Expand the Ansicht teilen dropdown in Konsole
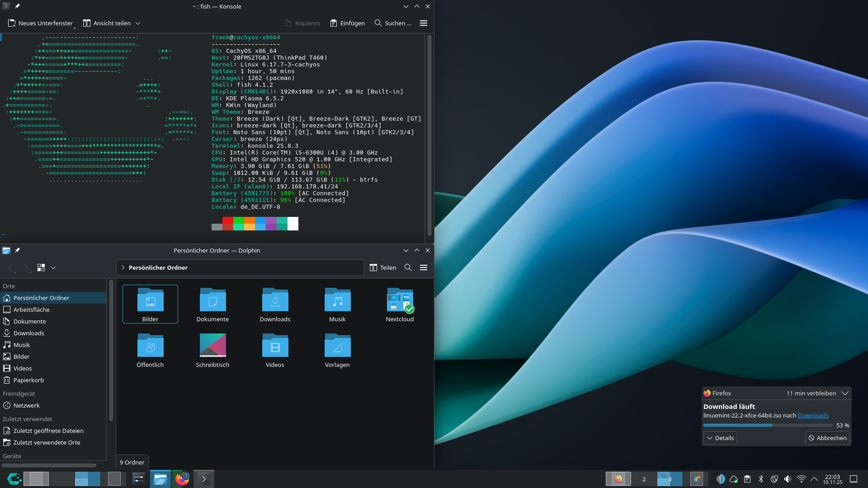This screenshot has width=868, height=488. click(x=138, y=23)
